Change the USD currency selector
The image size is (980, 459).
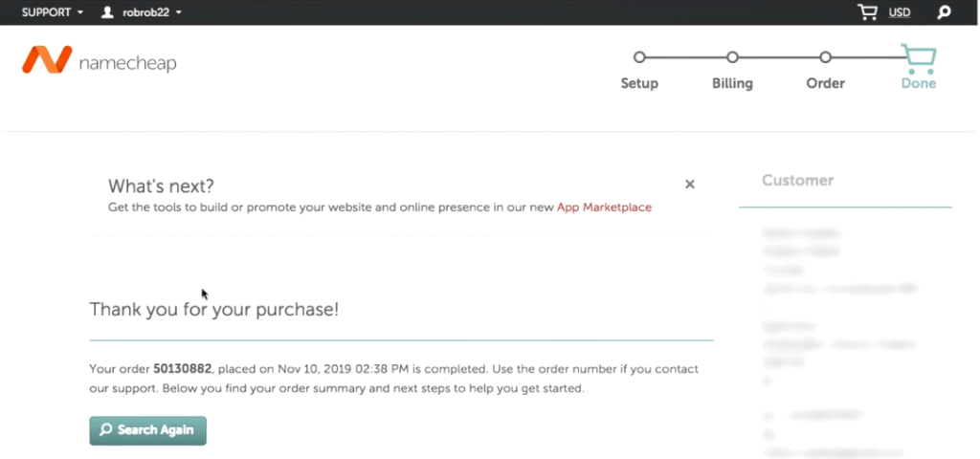tap(900, 12)
